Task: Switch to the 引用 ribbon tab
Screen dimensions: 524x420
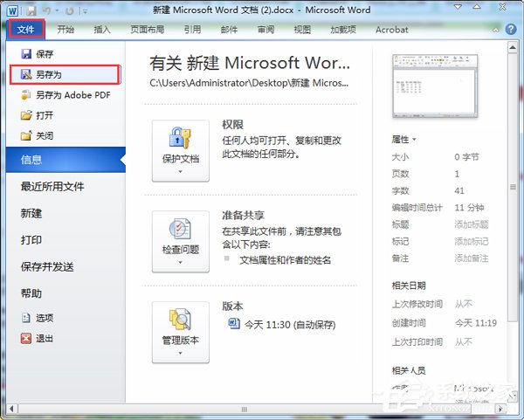Action: (192, 30)
